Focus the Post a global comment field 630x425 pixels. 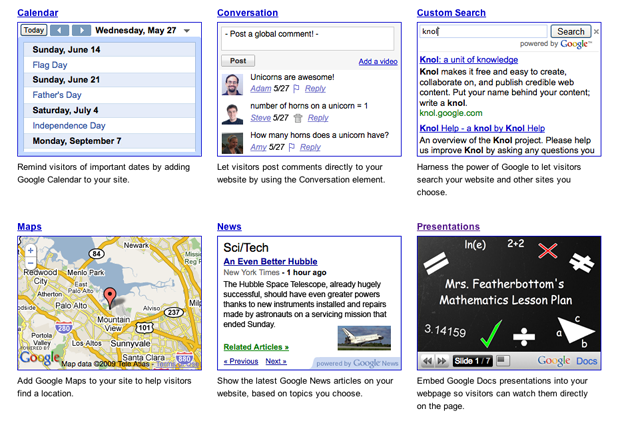pos(307,38)
